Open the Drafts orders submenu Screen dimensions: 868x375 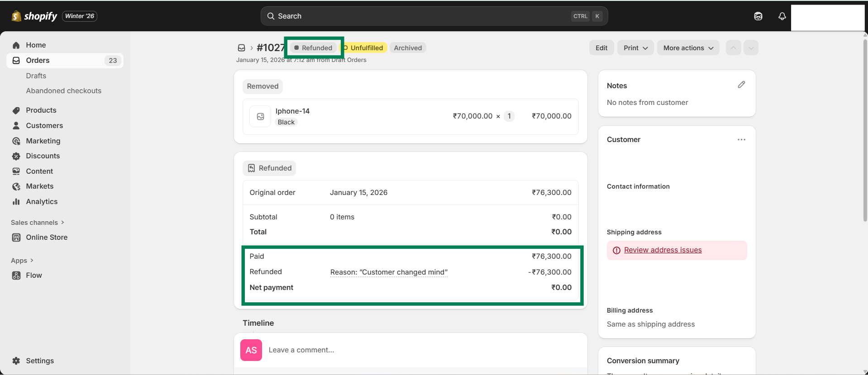click(x=36, y=76)
